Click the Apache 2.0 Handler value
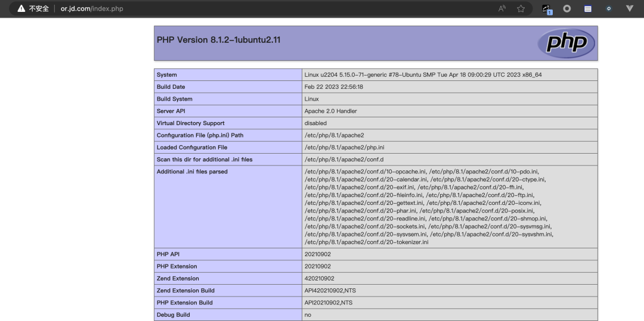Image resolution: width=644 pixels, height=321 pixels. 330,111
